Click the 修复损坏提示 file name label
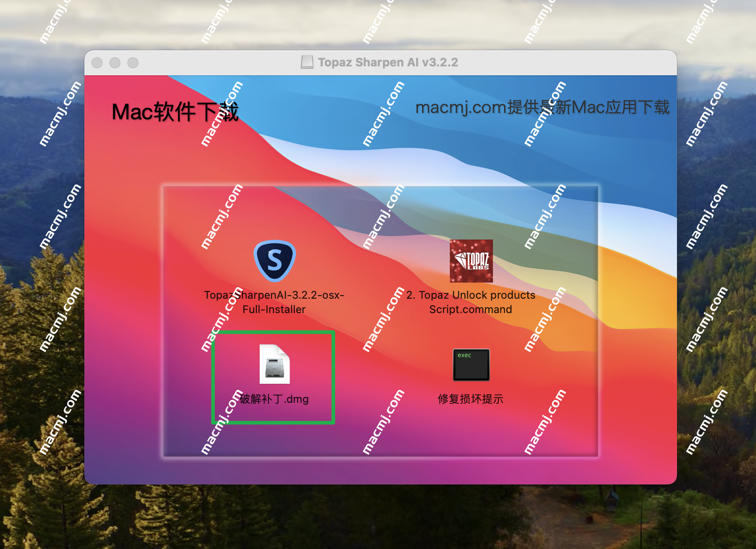The height and width of the screenshot is (549, 756). pyautogui.click(x=471, y=399)
